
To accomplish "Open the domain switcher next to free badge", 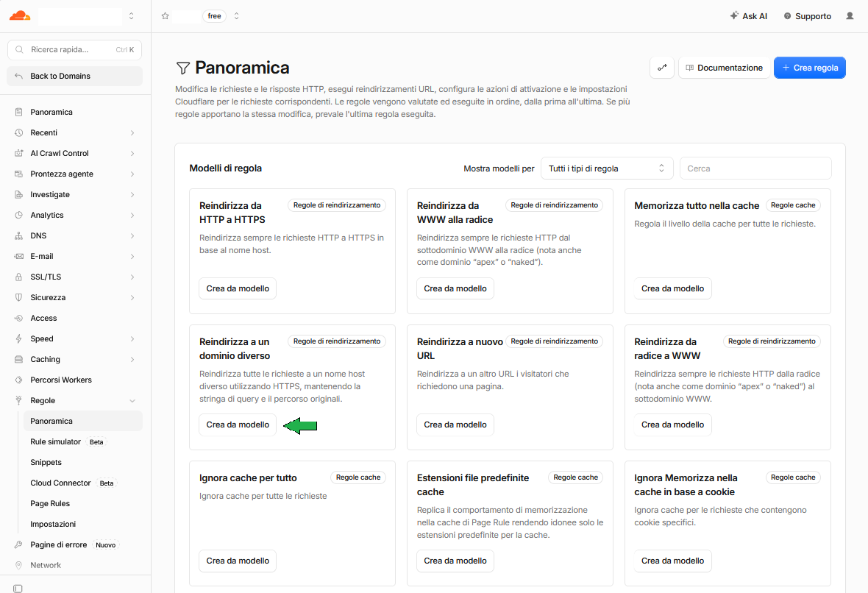I will click(x=236, y=16).
